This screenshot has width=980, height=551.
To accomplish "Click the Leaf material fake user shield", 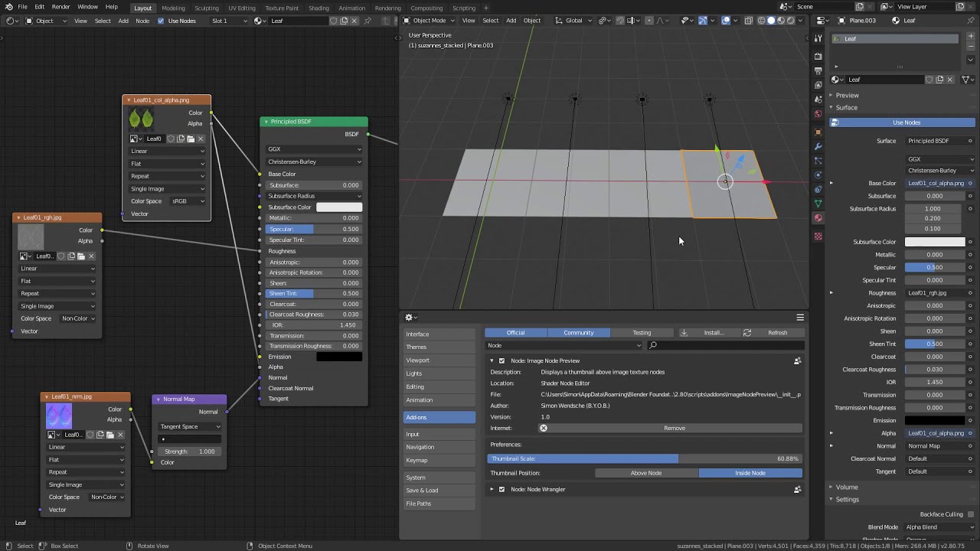I will [x=929, y=80].
